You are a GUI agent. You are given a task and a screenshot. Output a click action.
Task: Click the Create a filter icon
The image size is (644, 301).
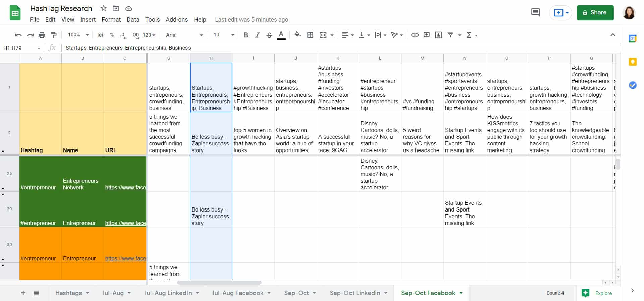(450, 35)
